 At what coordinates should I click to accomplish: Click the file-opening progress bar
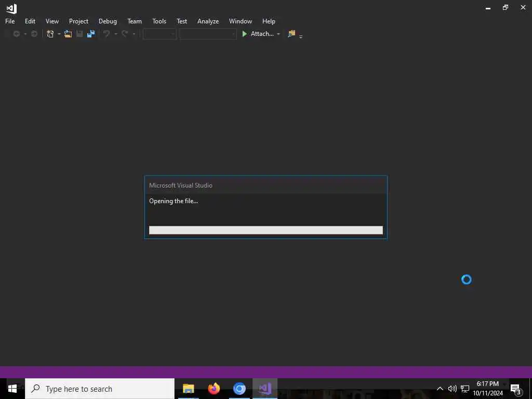pos(265,230)
